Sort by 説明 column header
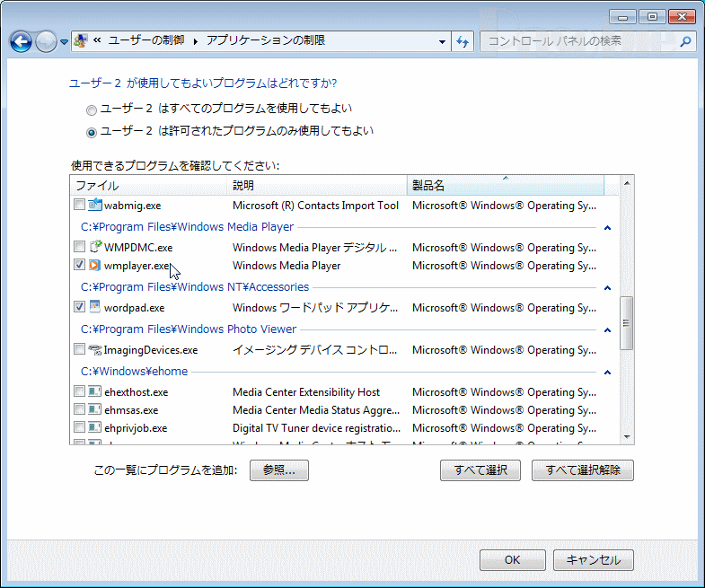This screenshot has width=705, height=588. tap(317, 185)
